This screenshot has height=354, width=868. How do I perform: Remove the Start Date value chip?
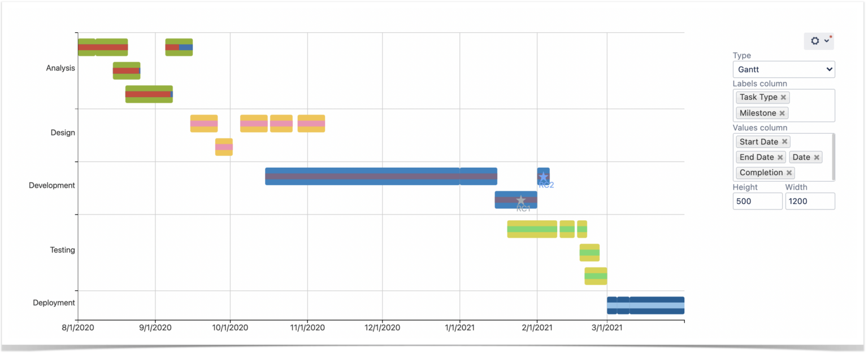784,141
